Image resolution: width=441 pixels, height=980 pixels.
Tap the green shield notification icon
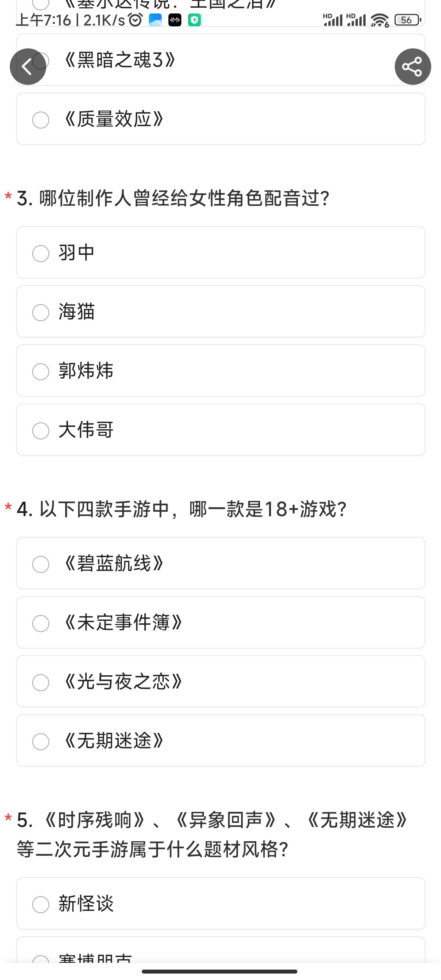tap(194, 20)
